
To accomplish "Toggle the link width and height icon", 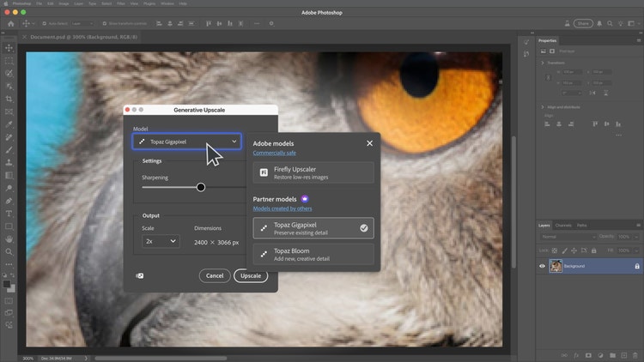I will (x=548, y=77).
